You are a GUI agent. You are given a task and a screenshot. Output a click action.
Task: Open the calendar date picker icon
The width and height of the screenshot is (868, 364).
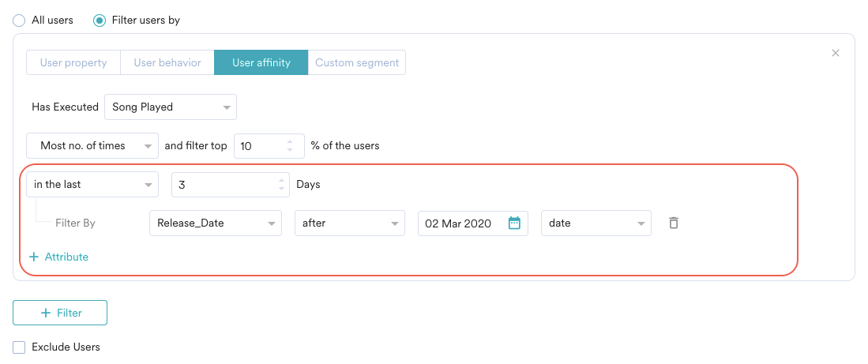(514, 223)
